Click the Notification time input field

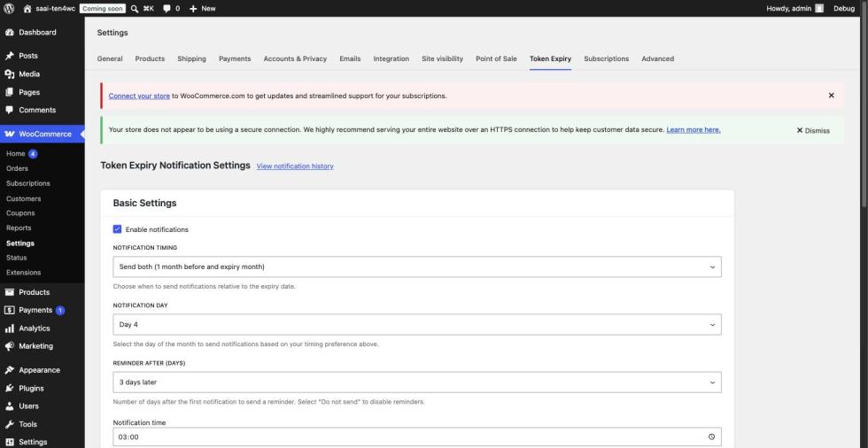417,437
